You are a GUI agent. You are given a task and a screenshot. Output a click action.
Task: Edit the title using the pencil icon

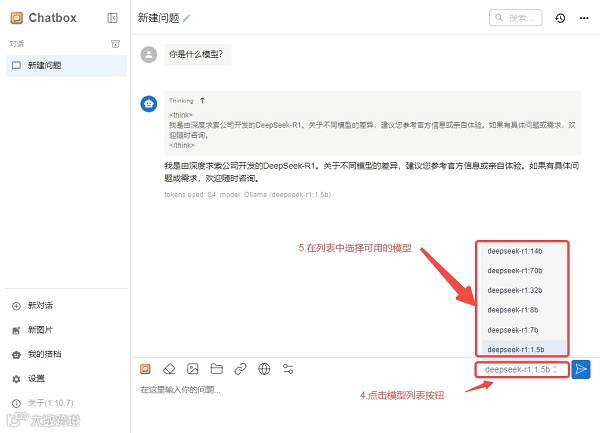[x=186, y=18]
